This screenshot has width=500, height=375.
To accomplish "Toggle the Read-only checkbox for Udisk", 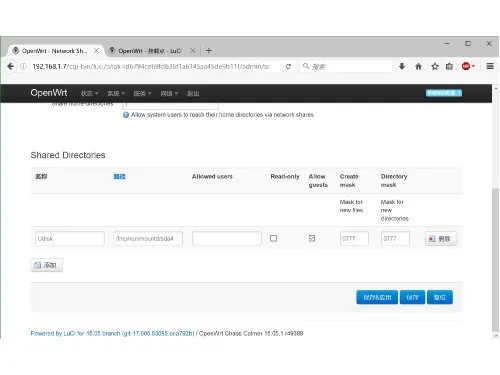I will [x=273, y=238].
